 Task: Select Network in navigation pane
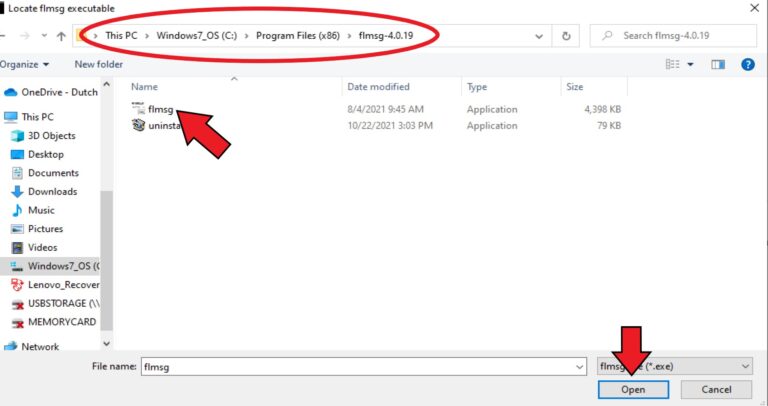(x=31, y=346)
